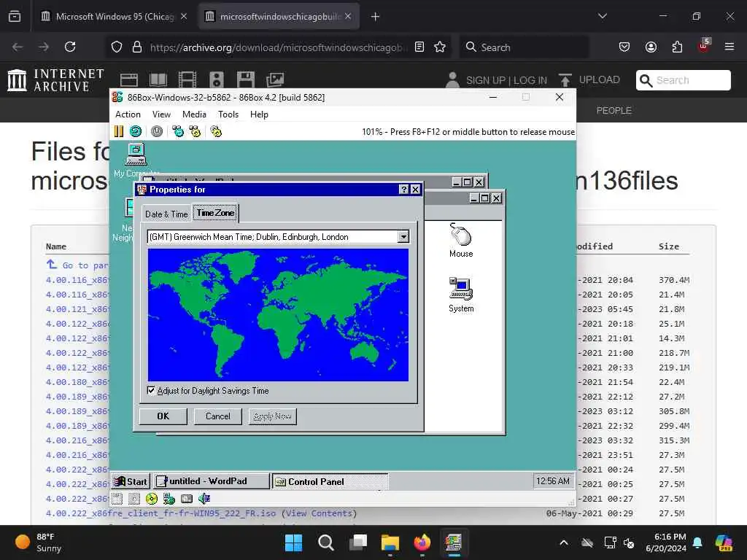Screen dimensions: 747x560
Task: Open Firefox application hamburger menu
Action: click(729, 47)
